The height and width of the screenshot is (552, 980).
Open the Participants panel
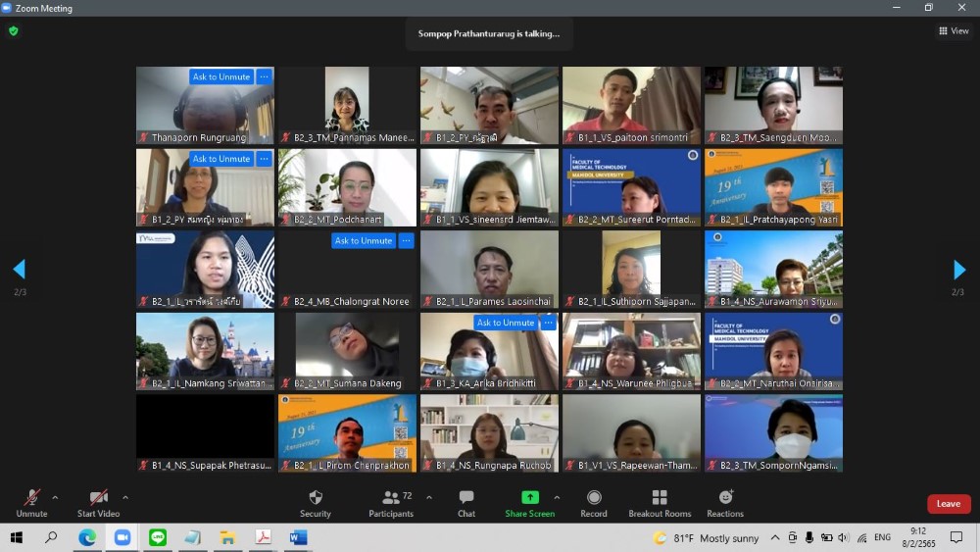390,502
